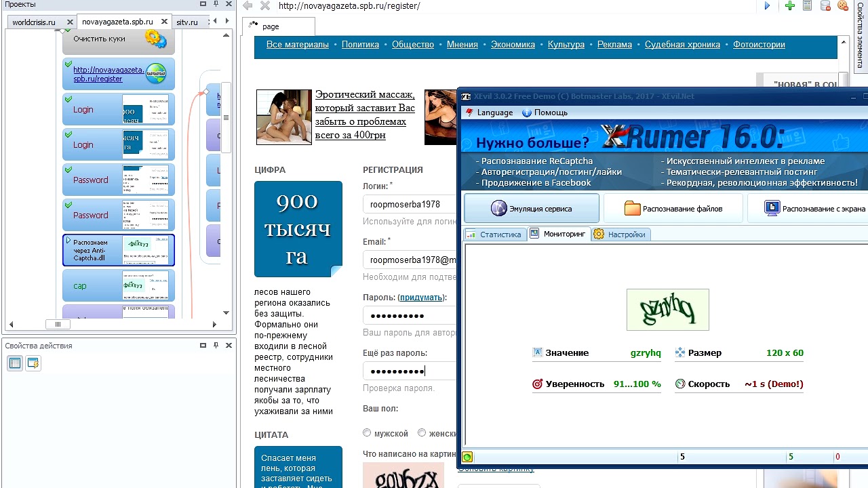Maximize the Свойства действия panel
This screenshot has height=488, width=868.
point(203,345)
